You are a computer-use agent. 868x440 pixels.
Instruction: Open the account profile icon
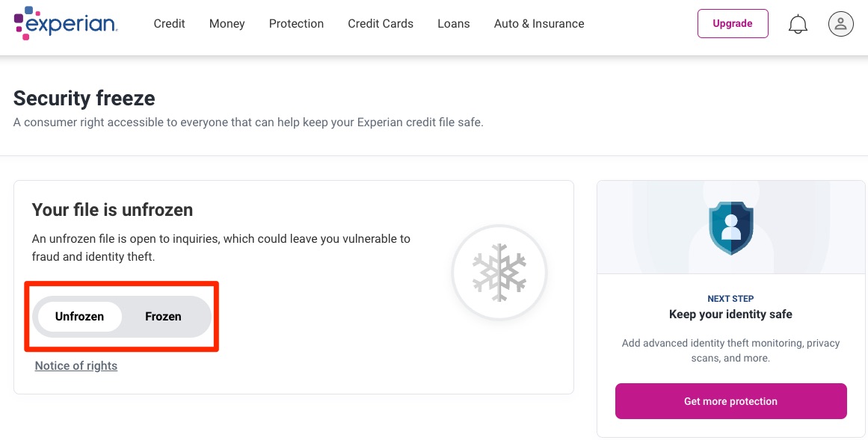pos(840,23)
